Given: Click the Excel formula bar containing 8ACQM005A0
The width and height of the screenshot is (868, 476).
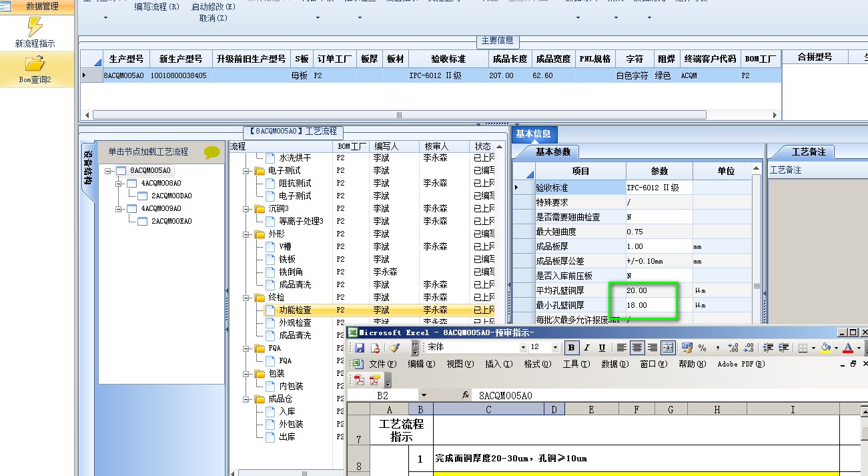Looking at the screenshot, I should click(669, 395).
